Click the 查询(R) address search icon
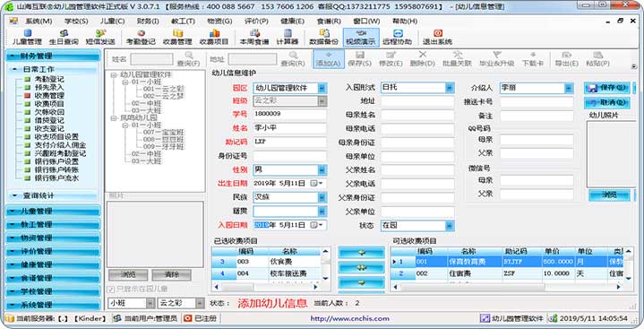644x329 pixels. click(293, 59)
